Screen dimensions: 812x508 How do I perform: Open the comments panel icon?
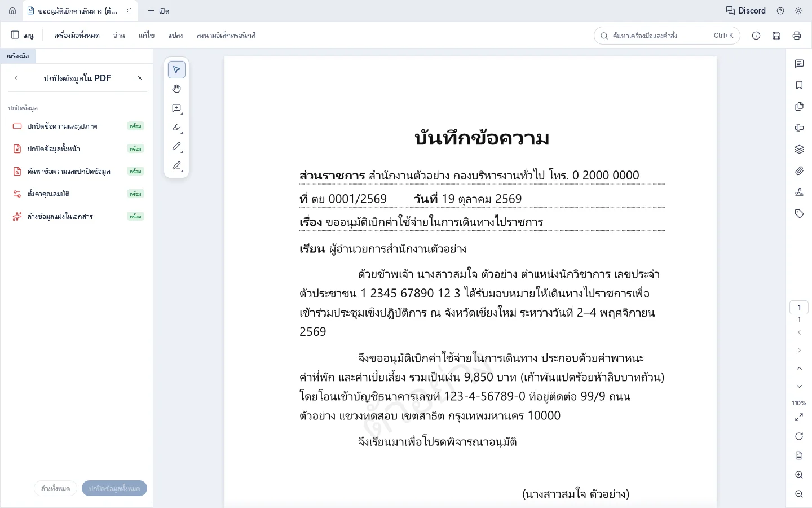pyautogui.click(x=799, y=64)
